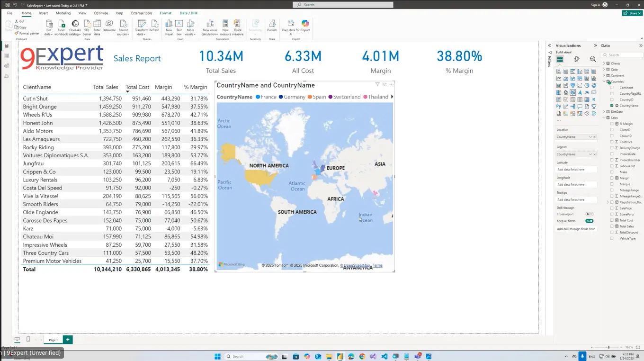Add a new report page
Viewport: 644px width, 361px height.
pyautogui.click(x=68, y=340)
